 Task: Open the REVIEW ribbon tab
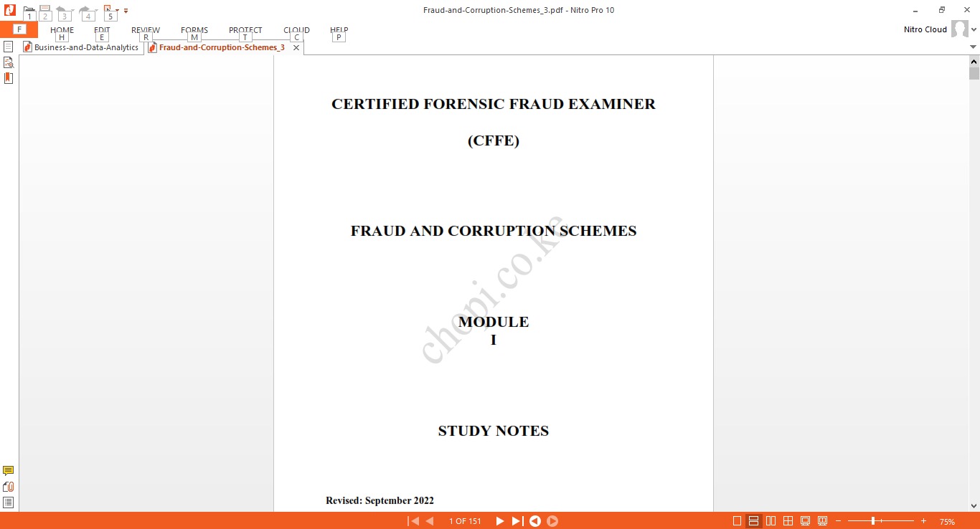(x=146, y=31)
